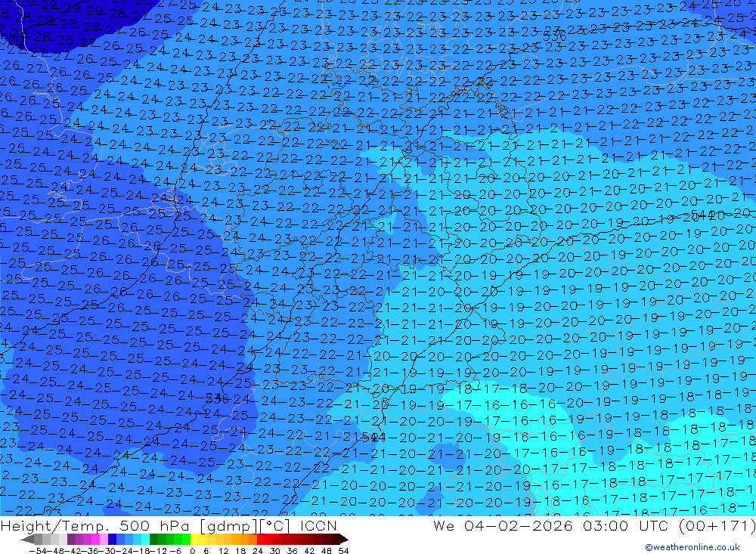The height and width of the screenshot is (554, 756).
Task: Click the (00+171) forecast hour label
Action: click(x=717, y=525)
